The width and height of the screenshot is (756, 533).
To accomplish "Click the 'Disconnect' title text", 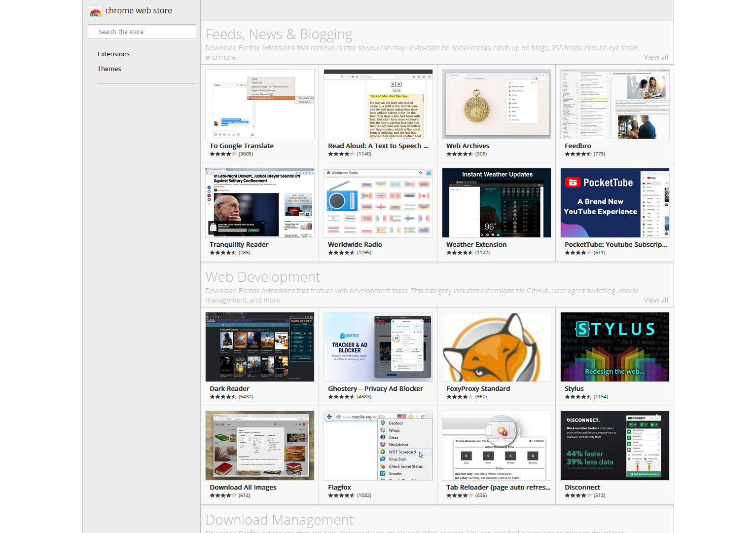I will (x=582, y=487).
